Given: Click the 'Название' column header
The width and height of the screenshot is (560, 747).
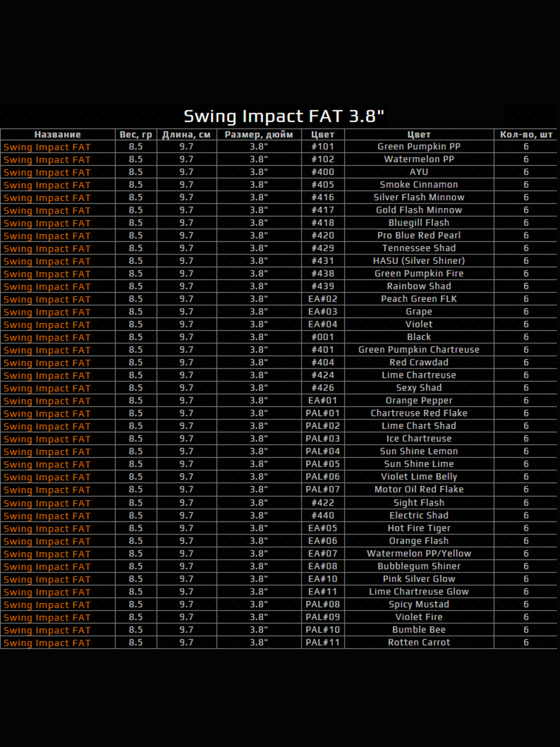Looking at the screenshot, I should 58,134.
